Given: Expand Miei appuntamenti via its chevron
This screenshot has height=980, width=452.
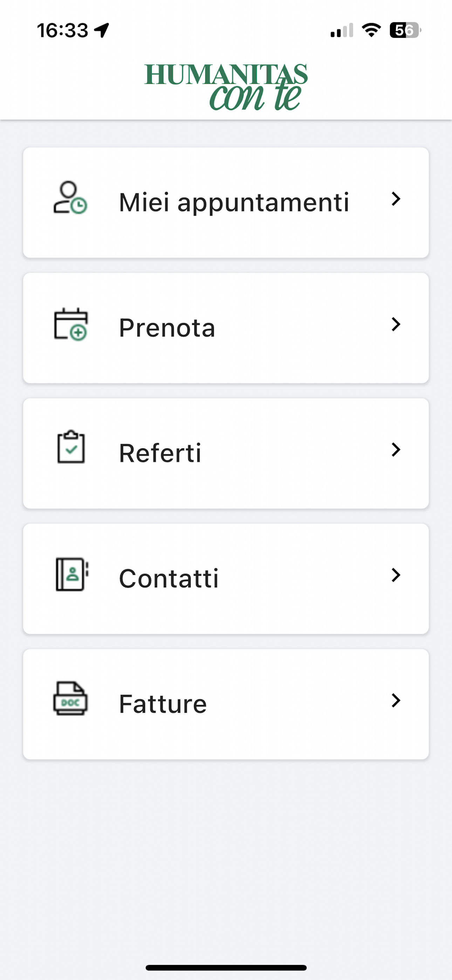Looking at the screenshot, I should 396,199.
